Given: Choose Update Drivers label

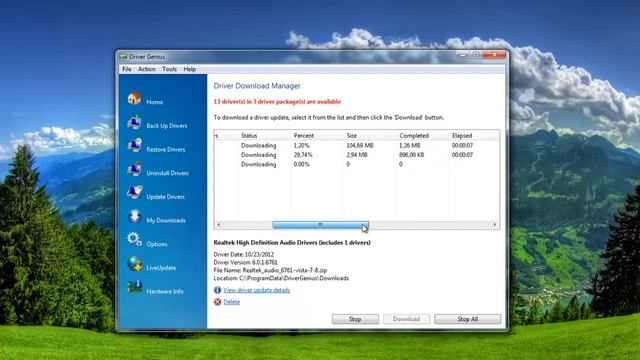Looking at the screenshot, I should click(165, 197).
